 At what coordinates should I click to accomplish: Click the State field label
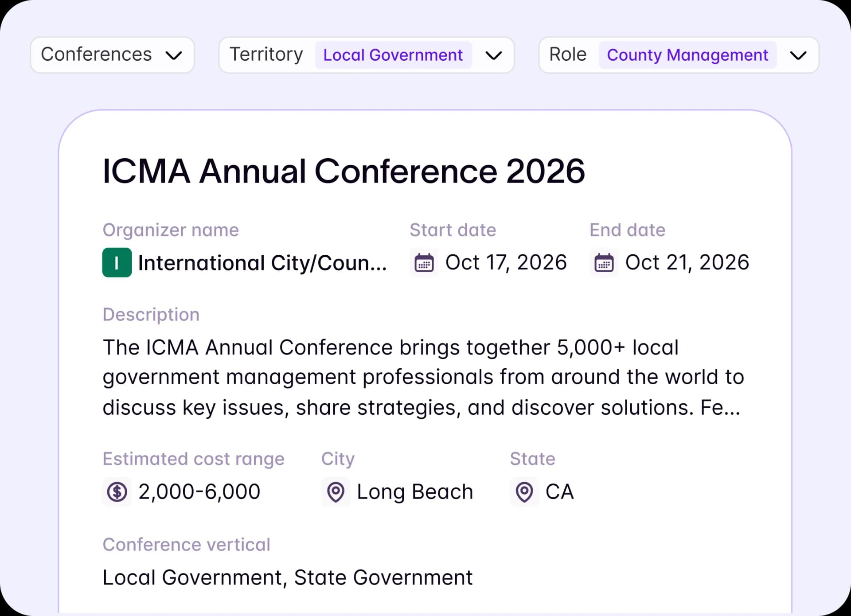pyautogui.click(x=532, y=459)
